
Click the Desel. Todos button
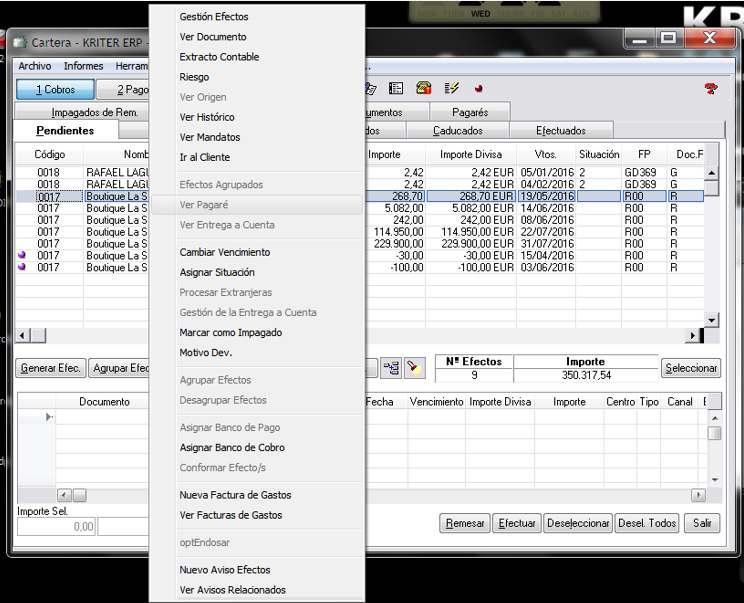tap(647, 523)
